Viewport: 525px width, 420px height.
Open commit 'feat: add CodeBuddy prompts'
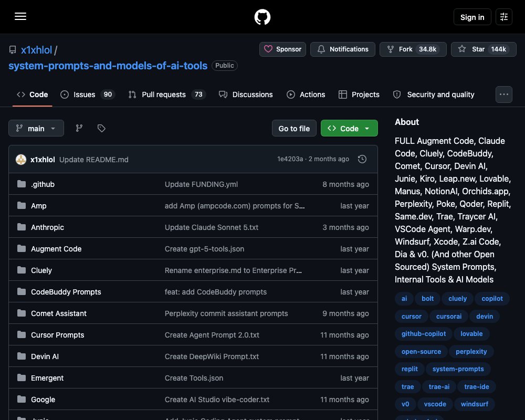pyautogui.click(x=216, y=292)
